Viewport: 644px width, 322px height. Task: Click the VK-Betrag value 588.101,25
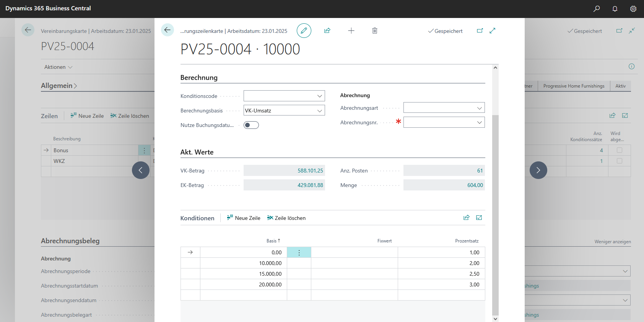[x=310, y=171]
